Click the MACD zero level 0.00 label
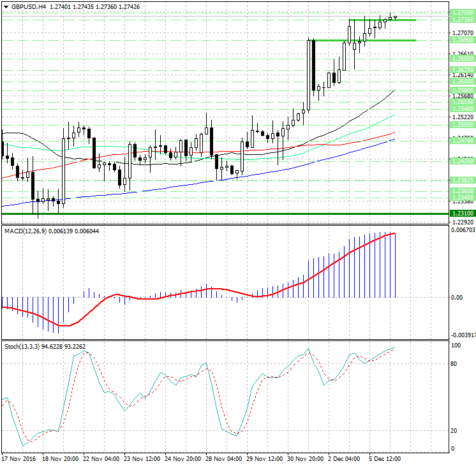Image resolution: width=476 pixels, height=466 pixels. tap(457, 298)
